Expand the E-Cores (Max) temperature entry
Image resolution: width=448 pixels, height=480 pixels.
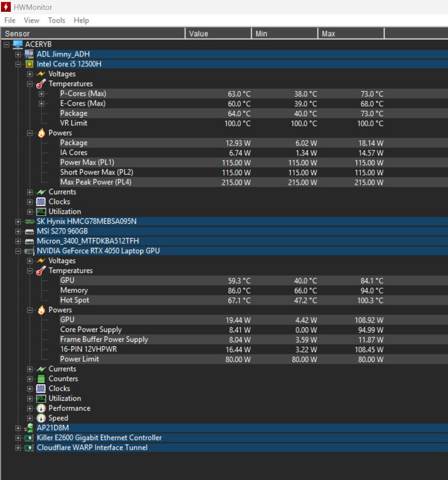click(x=42, y=104)
